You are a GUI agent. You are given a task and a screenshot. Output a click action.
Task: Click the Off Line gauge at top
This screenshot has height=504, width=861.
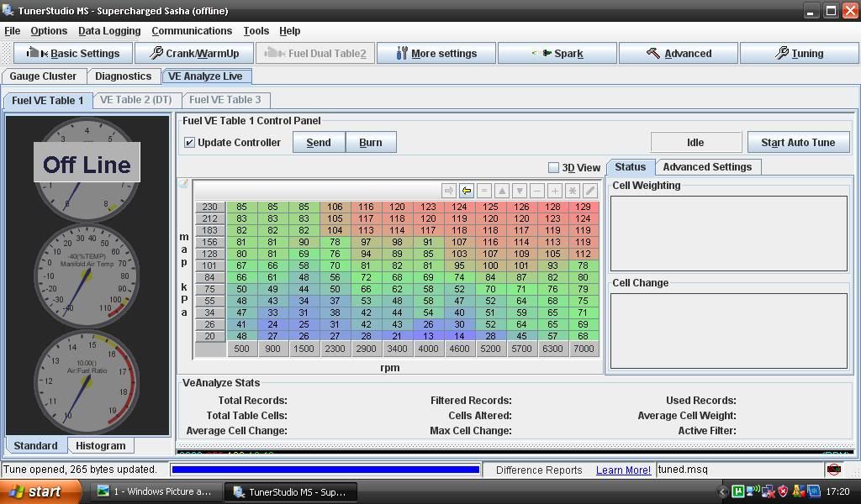(87, 170)
